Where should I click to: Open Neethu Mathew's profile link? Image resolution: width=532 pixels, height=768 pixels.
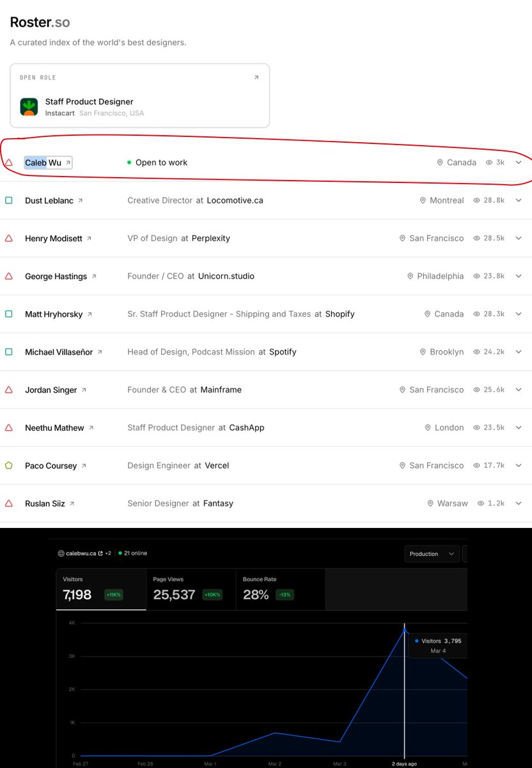click(x=59, y=428)
